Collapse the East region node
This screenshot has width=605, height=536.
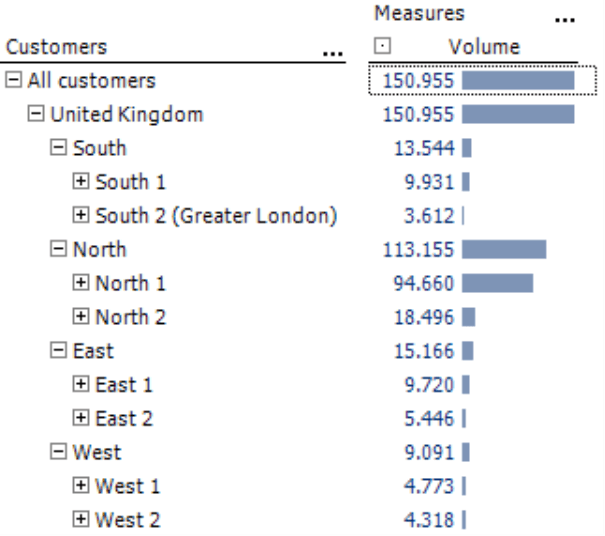click(58, 350)
